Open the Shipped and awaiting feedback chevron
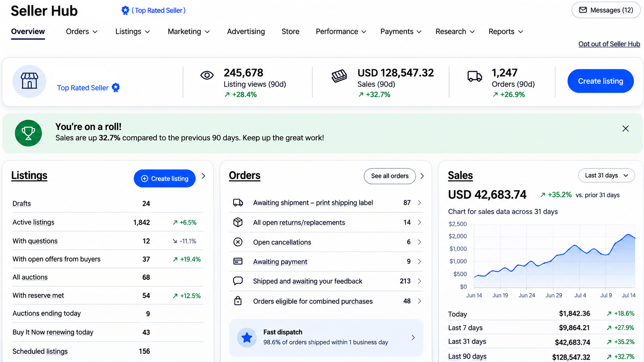 click(419, 281)
